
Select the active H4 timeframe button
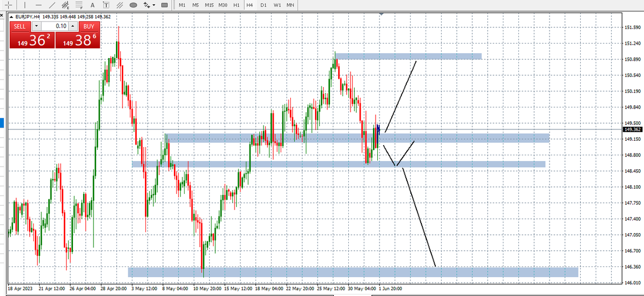250,5
